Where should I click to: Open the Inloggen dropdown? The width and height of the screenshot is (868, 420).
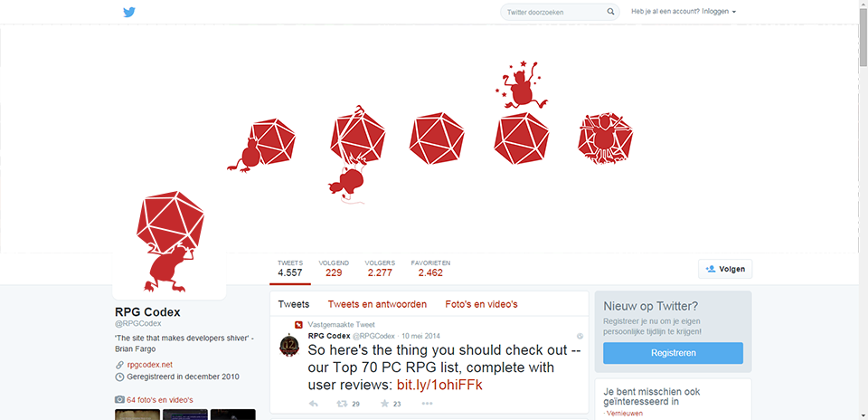pos(719,12)
